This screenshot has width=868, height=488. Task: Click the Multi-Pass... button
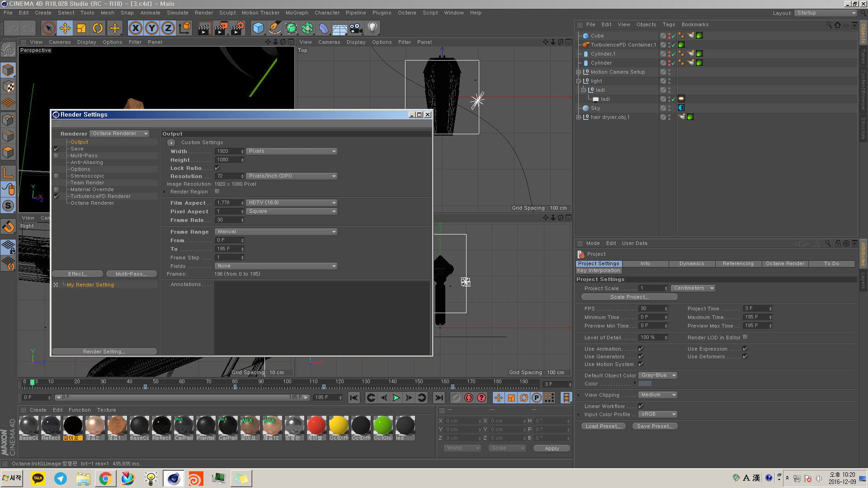tap(131, 274)
